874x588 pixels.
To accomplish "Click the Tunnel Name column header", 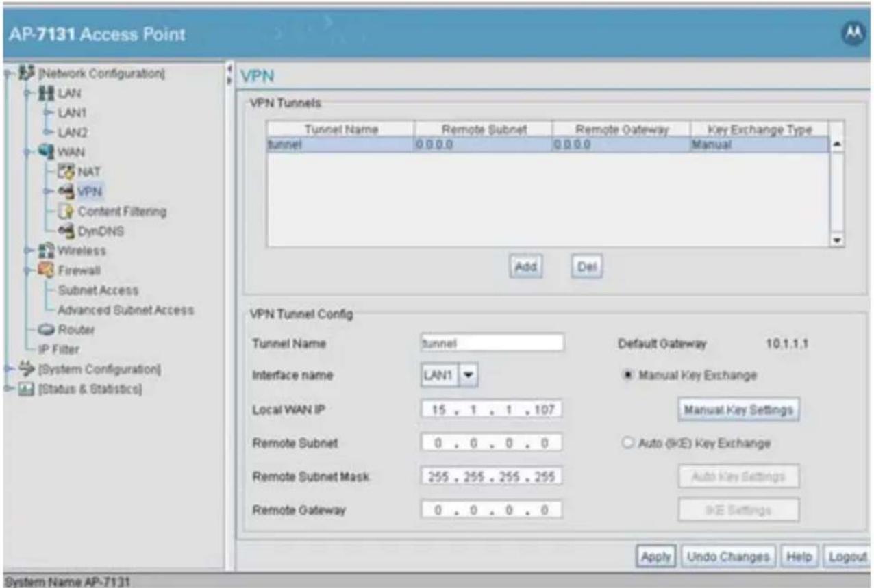I will [340, 130].
